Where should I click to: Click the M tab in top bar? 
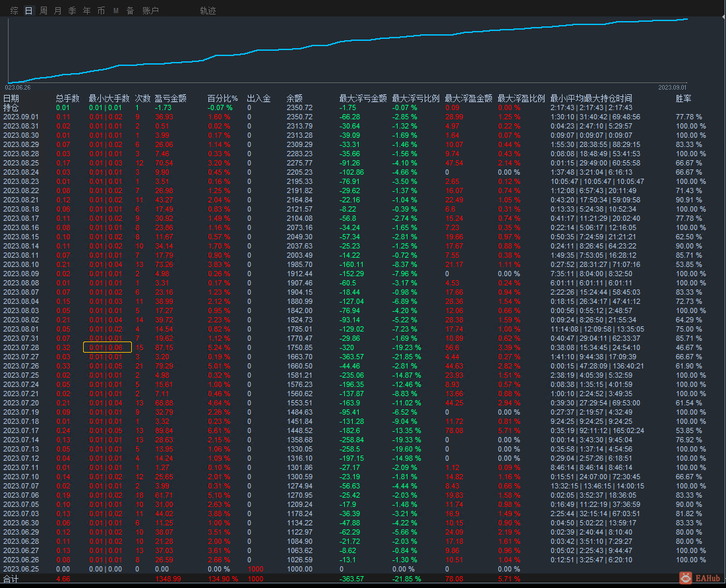tap(116, 11)
